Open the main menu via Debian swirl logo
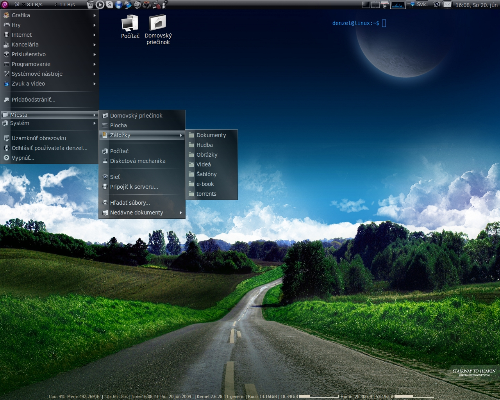The image size is (500, 400). 4,4
